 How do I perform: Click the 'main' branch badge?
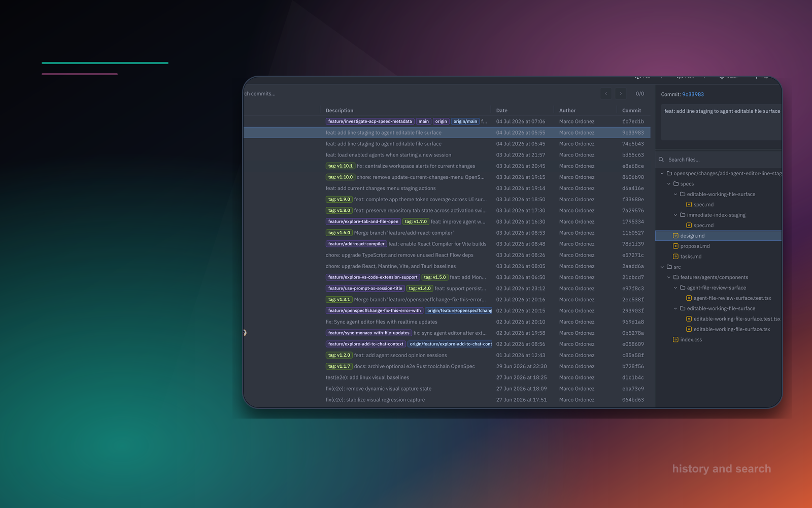[x=424, y=121]
